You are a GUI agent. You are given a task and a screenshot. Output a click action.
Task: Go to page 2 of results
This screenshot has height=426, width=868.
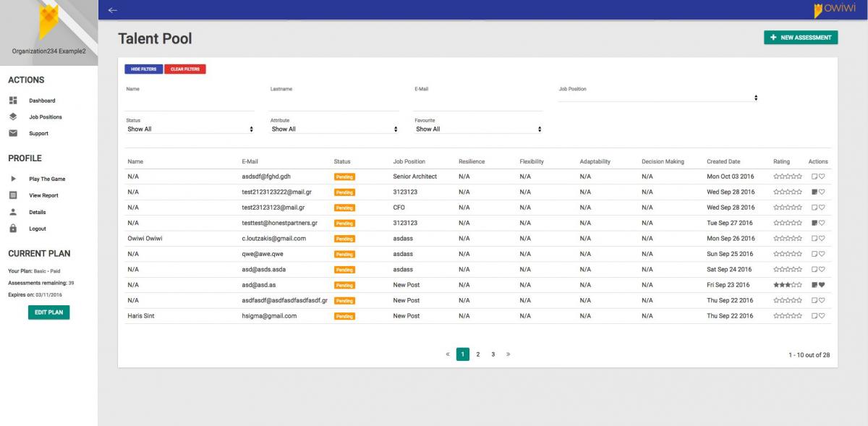478,354
